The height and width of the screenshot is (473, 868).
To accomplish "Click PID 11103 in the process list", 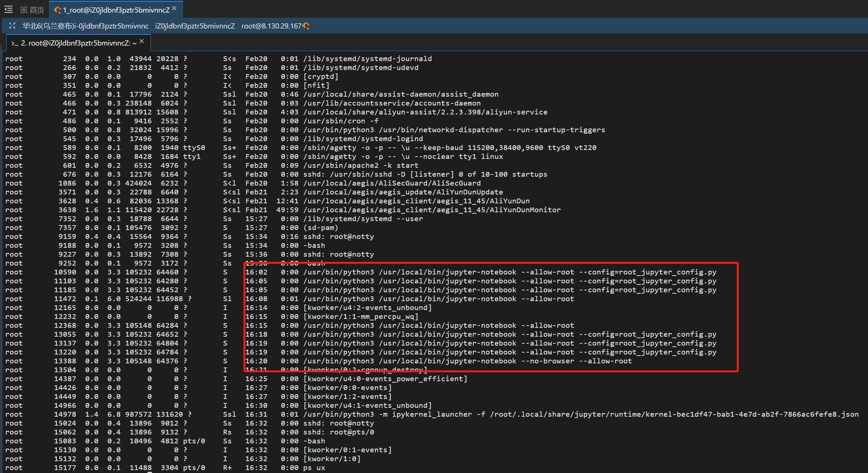I will click(x=65, y=281).
